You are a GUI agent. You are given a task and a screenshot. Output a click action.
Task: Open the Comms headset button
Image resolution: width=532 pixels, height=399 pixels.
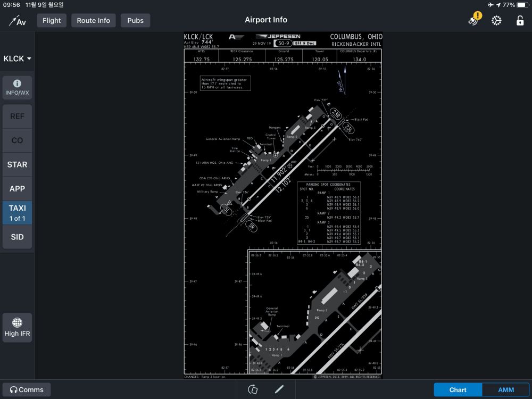point(27,389)
